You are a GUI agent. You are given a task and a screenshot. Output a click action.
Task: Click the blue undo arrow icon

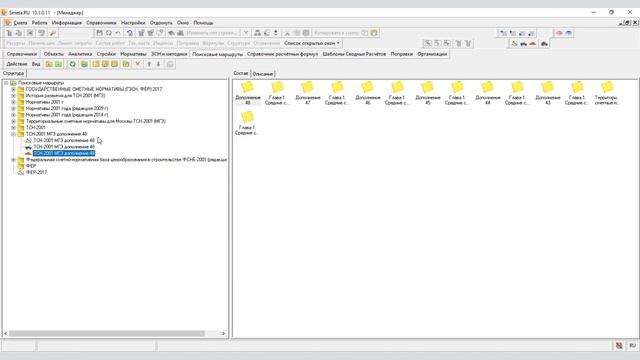(129, 33)
